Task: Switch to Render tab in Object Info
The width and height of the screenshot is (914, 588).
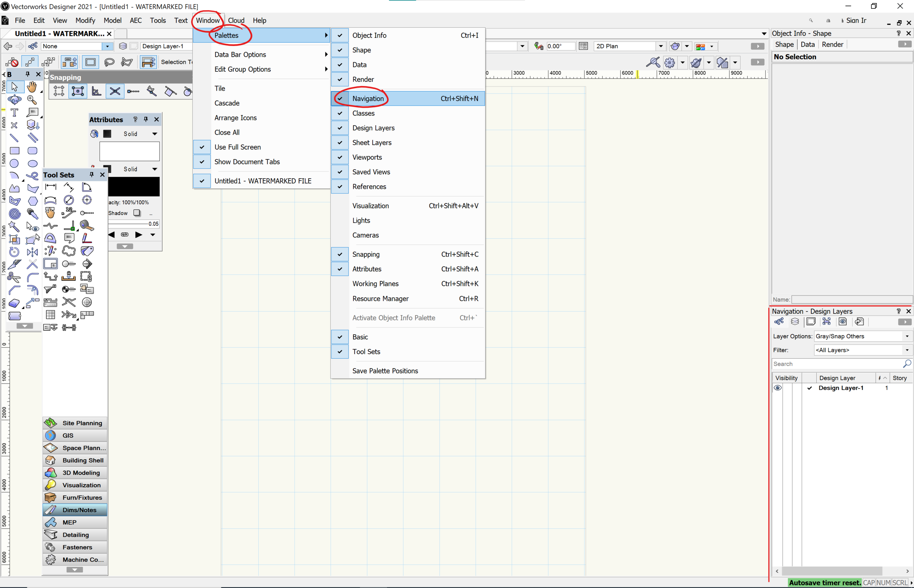Action: pyautogui.click(x=832, y=44)
